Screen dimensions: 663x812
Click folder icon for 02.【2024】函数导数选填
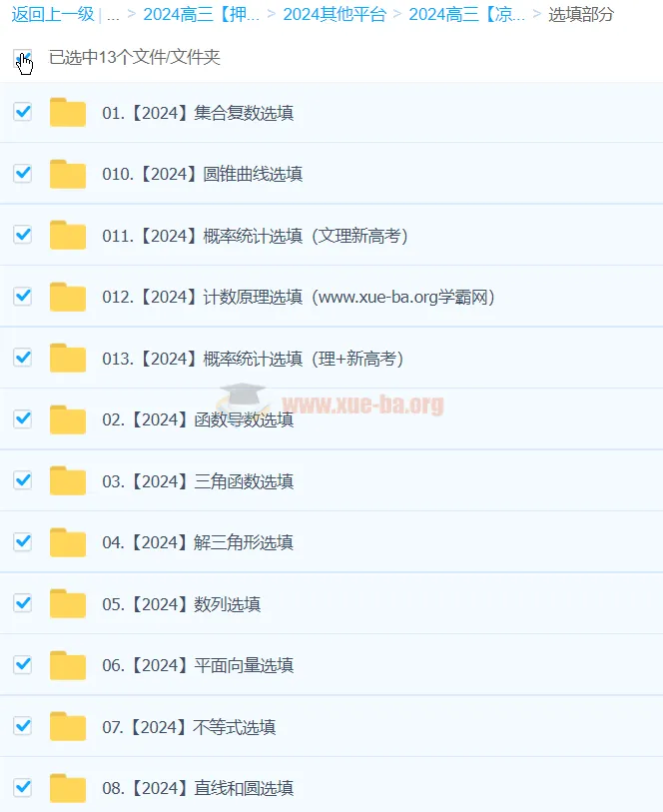point(68,418)
